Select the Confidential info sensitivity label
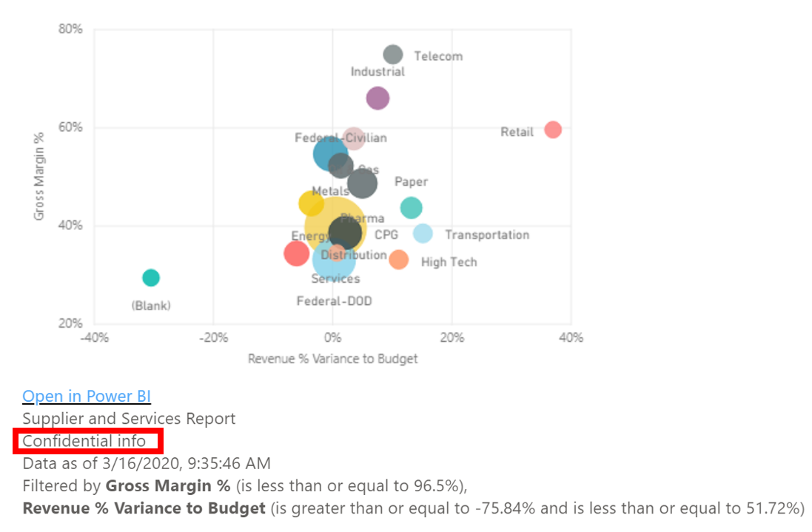The width and height of the screenshot is (812, 532). pos(84,442)
